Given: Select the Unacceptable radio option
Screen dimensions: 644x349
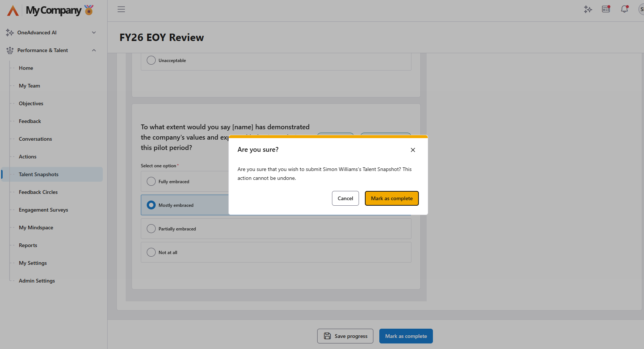Looking at the screenshot, I should tap(151, 60).
